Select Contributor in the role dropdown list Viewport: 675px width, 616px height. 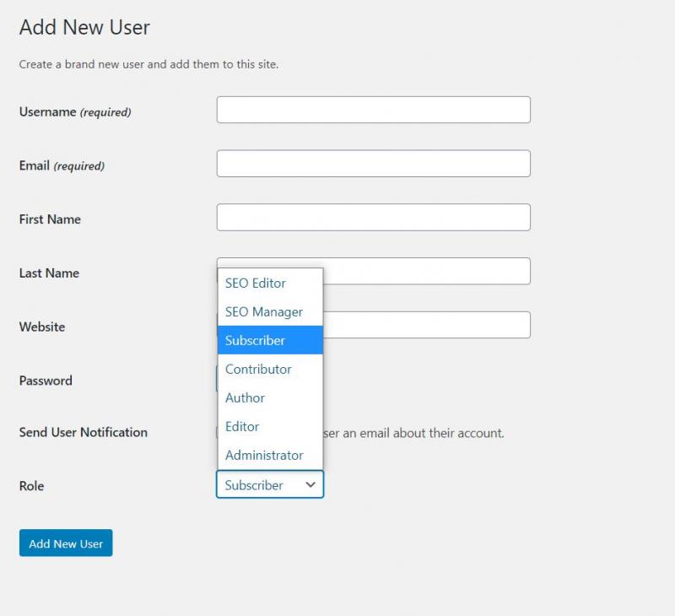point(258,370)
